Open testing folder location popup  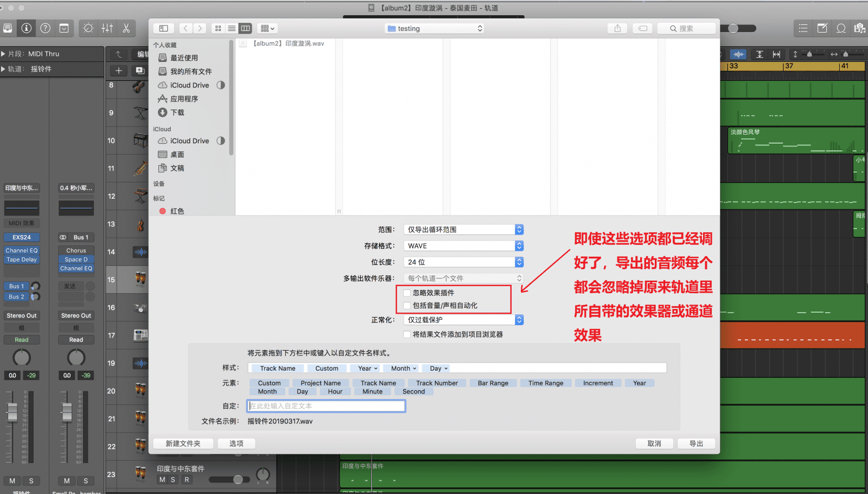pyautogui.click(x=435, y=28)
